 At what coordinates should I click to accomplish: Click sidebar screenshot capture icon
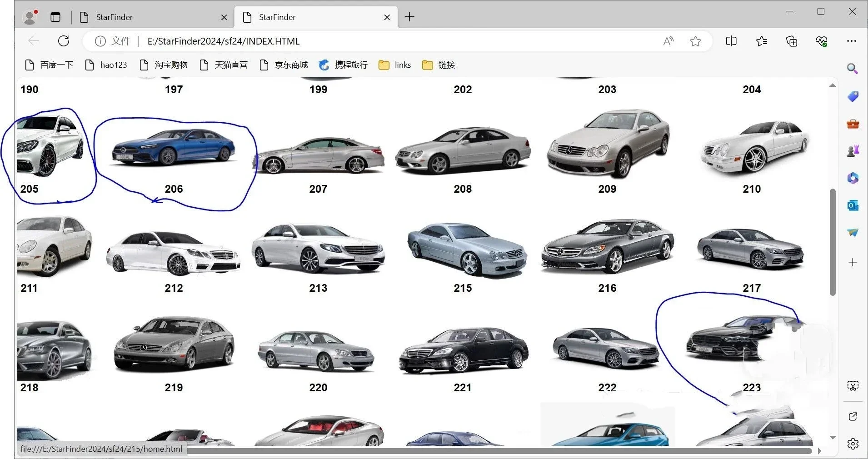coord(853,386)
